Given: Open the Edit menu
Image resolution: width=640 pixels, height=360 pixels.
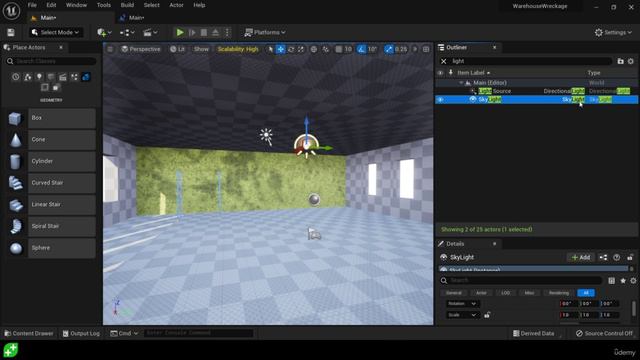Looking at the screenshot, I should point(51,5).
